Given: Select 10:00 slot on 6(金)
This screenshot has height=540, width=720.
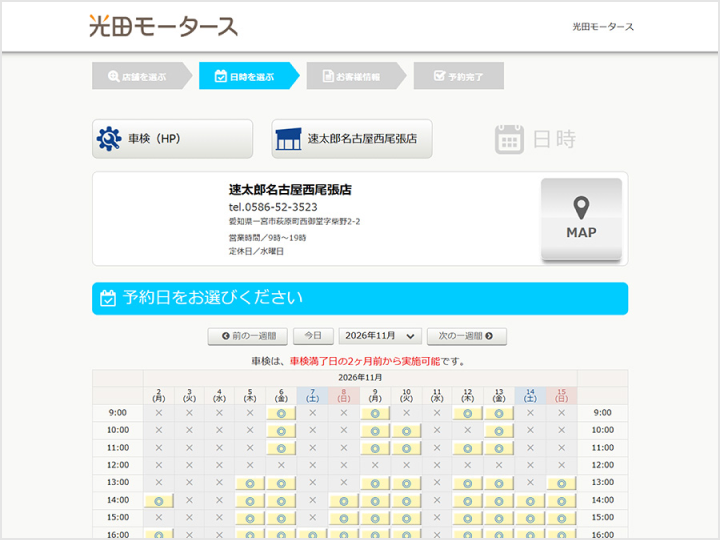Looking at the screenshot, I should 281,431.
